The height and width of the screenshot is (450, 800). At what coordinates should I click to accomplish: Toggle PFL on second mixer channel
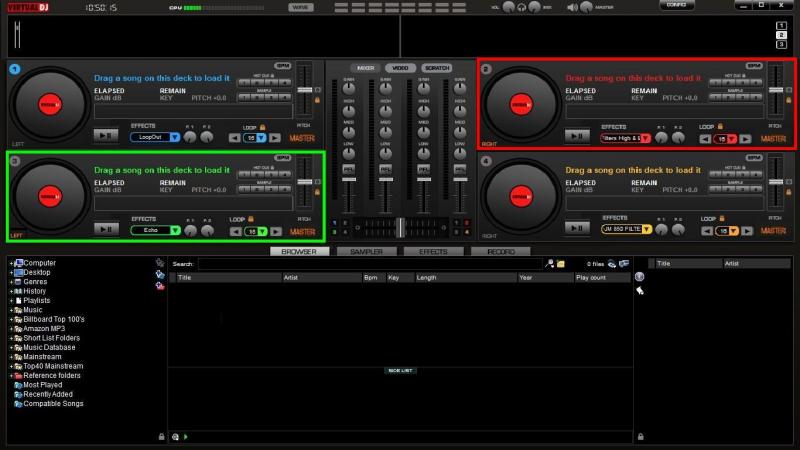[x=386, y=169]
